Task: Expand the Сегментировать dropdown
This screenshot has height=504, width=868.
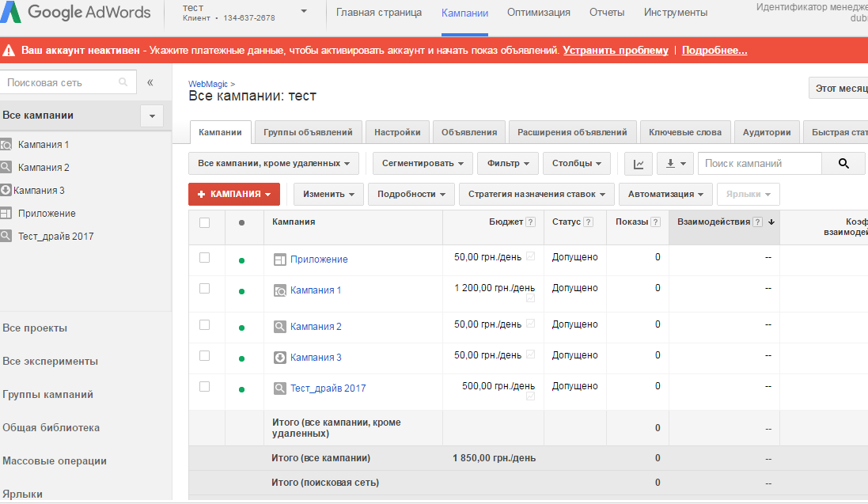Action: coord(423,164)
